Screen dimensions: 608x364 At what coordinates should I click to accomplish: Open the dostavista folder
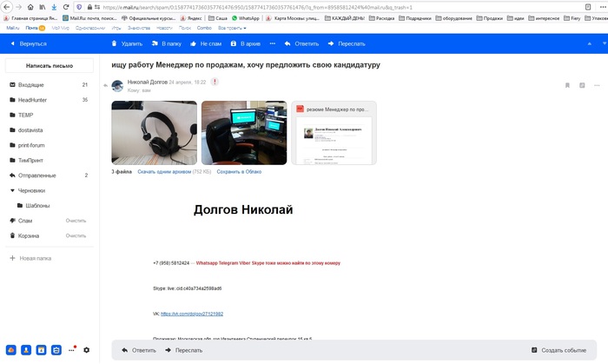(50, 129)
